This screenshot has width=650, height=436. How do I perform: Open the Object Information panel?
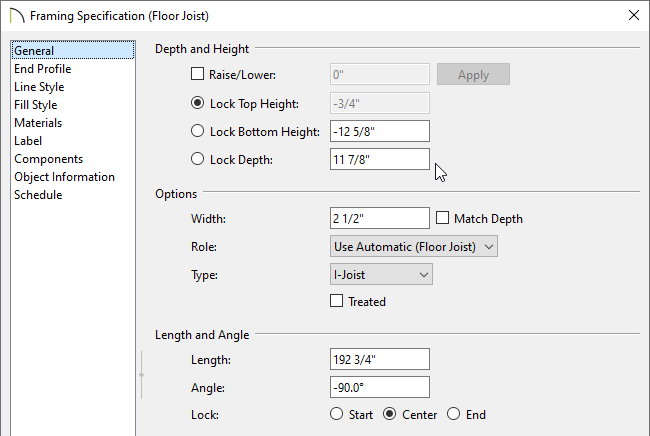coord(65,177)
